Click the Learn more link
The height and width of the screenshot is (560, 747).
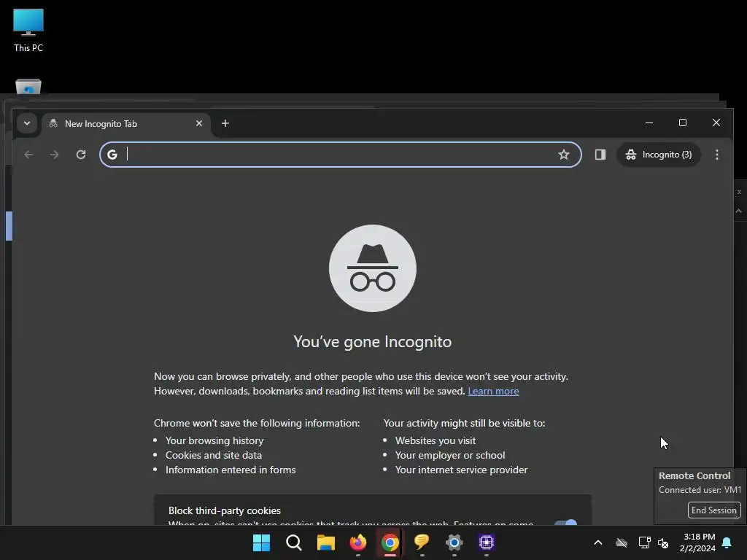(x=493, y=391)
